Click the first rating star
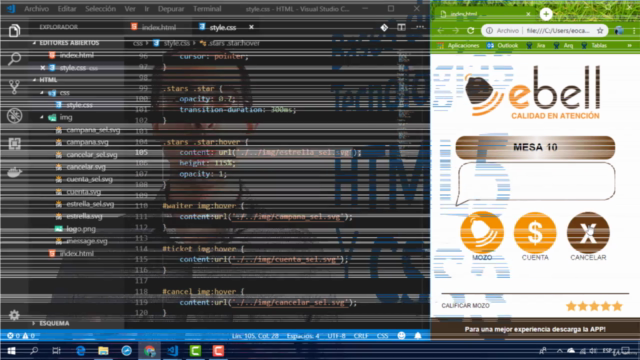This screenshot has width=640, height=360. point(571,306)
